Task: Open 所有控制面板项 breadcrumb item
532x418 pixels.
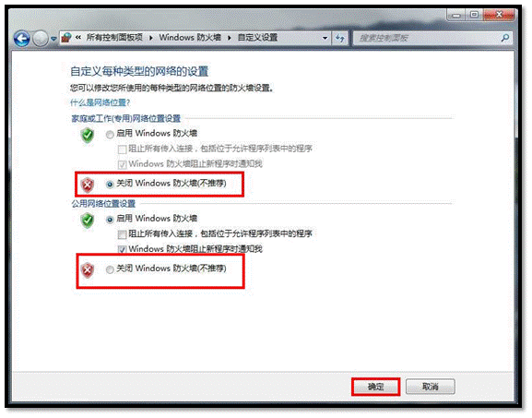Action: coord(114,37)
